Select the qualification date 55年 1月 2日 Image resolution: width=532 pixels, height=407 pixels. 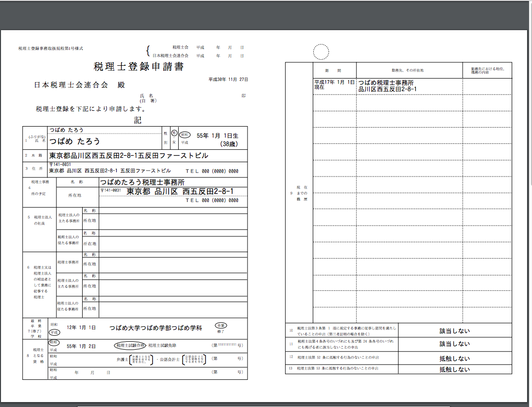[81, 346]
